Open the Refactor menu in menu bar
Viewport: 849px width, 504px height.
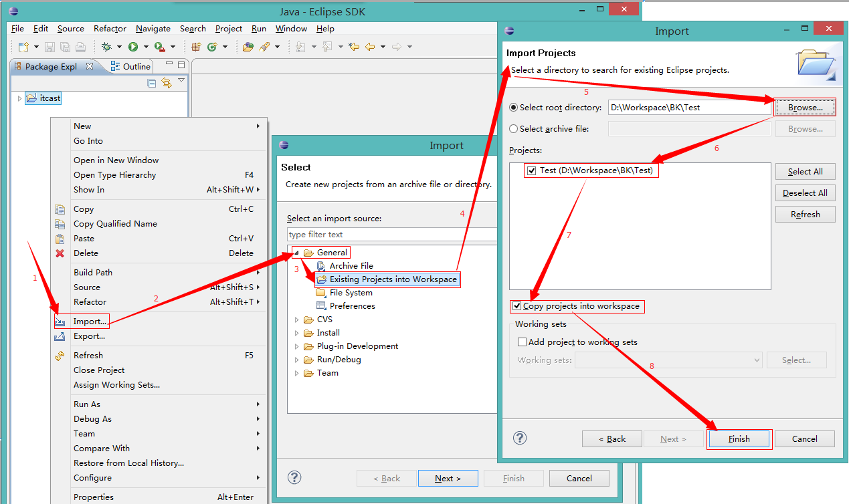[x=110, y=29]
